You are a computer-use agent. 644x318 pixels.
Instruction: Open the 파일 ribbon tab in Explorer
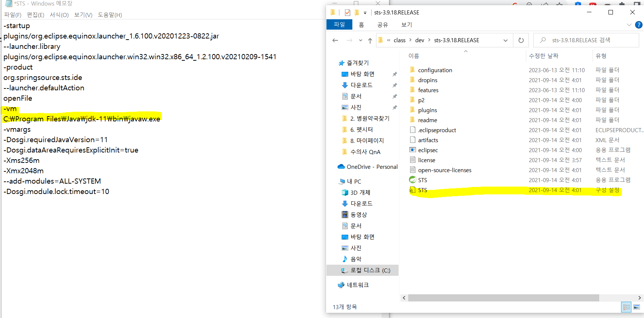(x=339, y=24)
